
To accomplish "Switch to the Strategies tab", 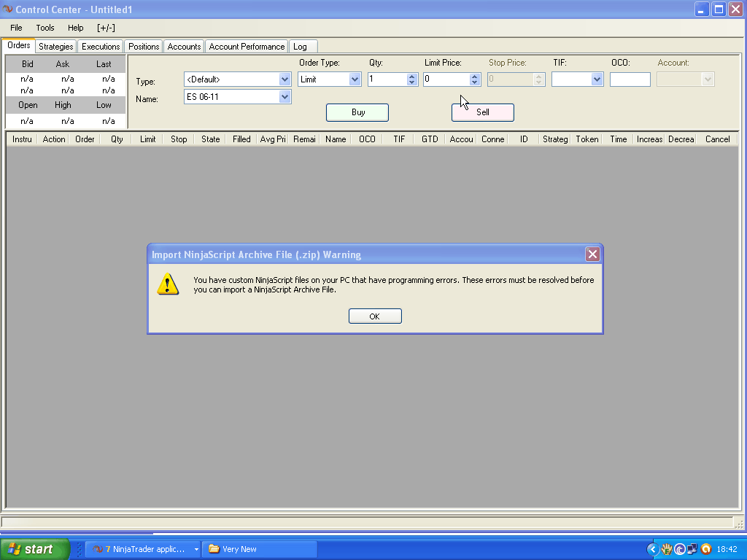I will pos(55,46).
